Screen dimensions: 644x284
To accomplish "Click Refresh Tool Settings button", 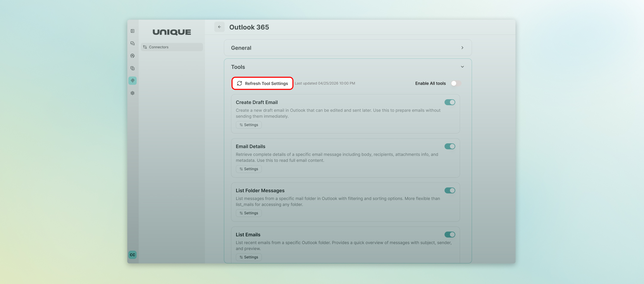I will pyautogui.click(x=262, y=83).
